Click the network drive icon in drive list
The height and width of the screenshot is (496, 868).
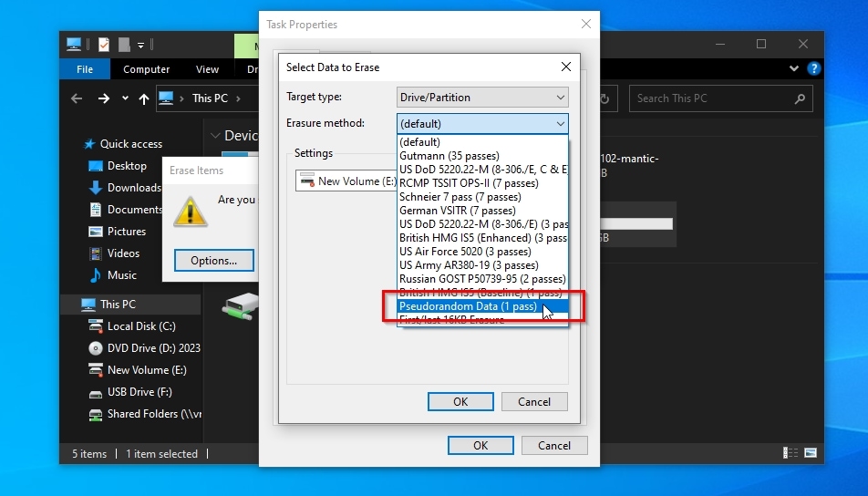pyautogui.click(x=242, y=306)
